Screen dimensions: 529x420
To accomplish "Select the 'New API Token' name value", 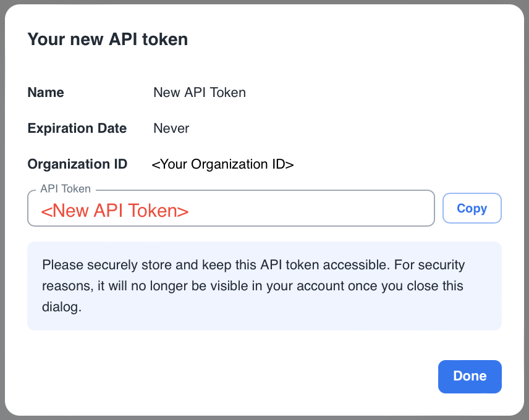I will [200, 93].
